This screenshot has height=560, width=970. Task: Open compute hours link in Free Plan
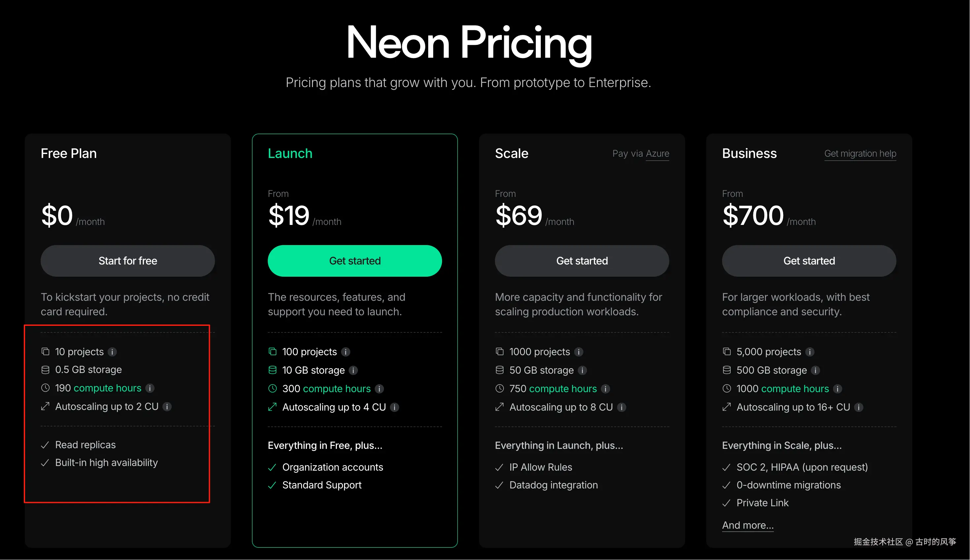point(107,388)
